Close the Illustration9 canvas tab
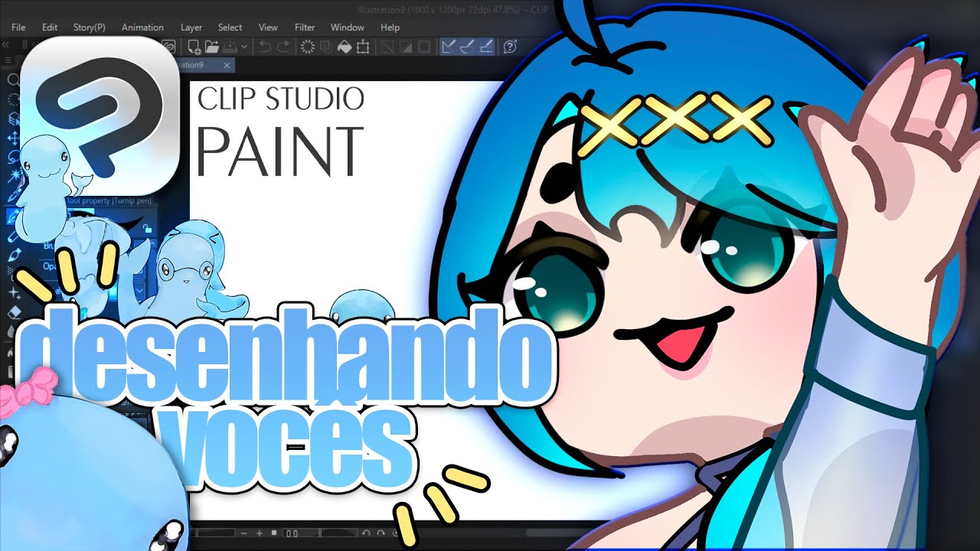This screenshot has width=980, height=551. pyautogui.click(x=227, y=66)
